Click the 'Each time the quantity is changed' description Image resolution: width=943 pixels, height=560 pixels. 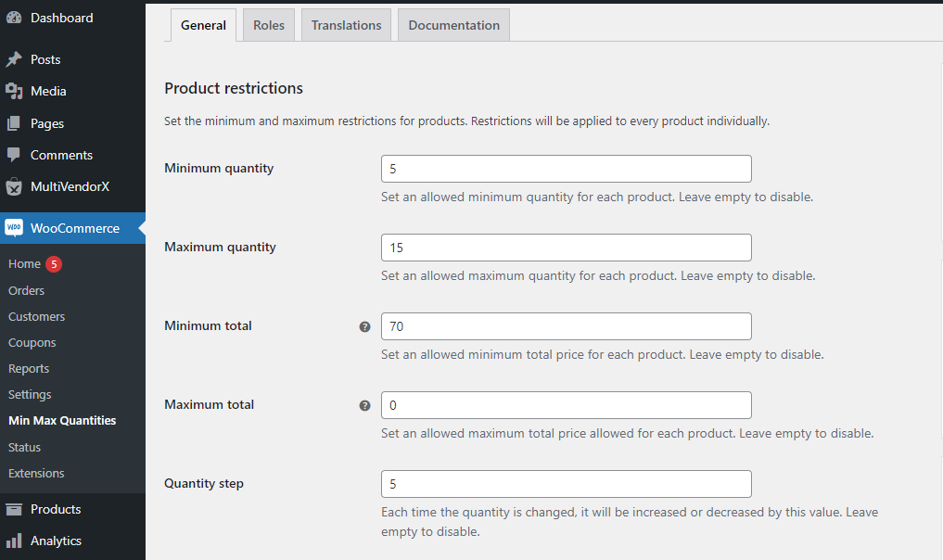point(630,522)
